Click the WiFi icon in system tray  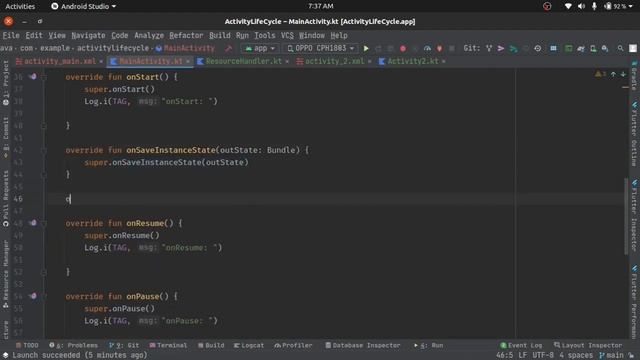(x=568, y=6)
